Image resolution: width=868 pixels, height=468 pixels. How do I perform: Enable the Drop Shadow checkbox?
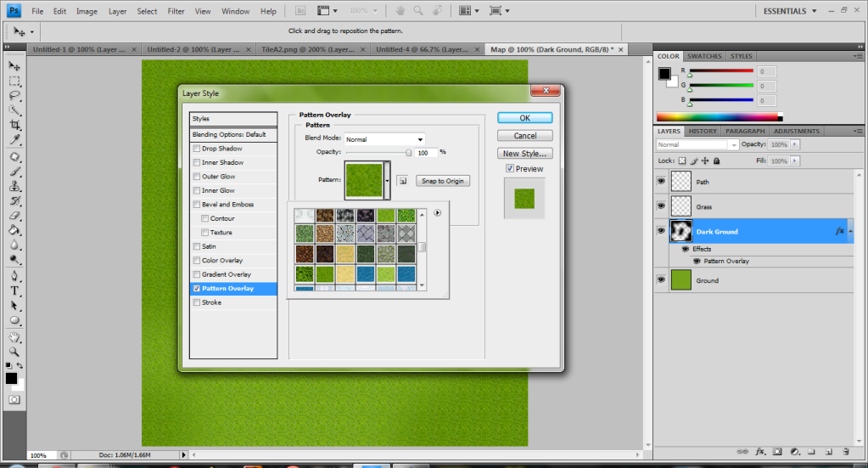pyautogui.click(x=197, y=149)
